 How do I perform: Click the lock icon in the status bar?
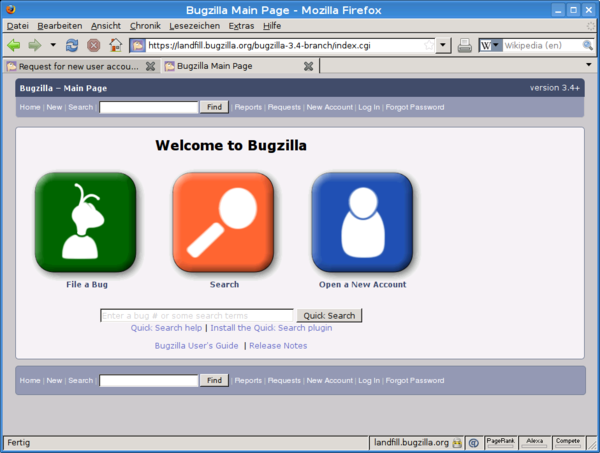coord(457,443)
